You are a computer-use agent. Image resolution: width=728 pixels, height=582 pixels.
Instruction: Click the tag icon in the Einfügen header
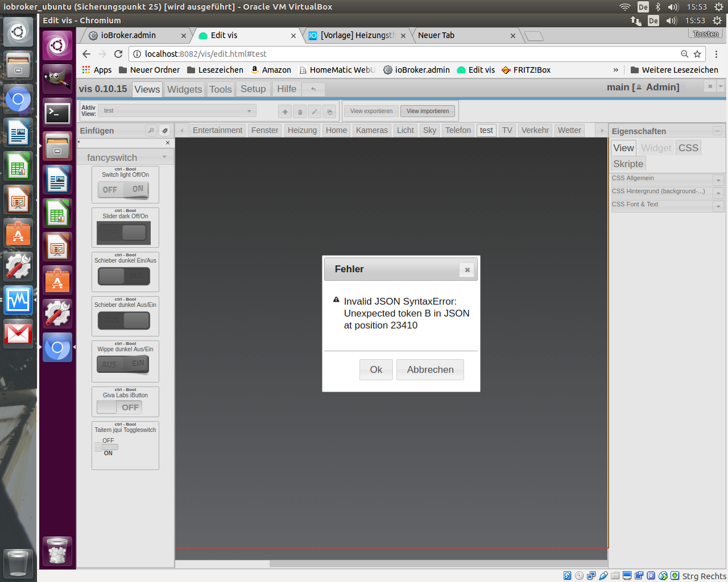pos(164,130)
